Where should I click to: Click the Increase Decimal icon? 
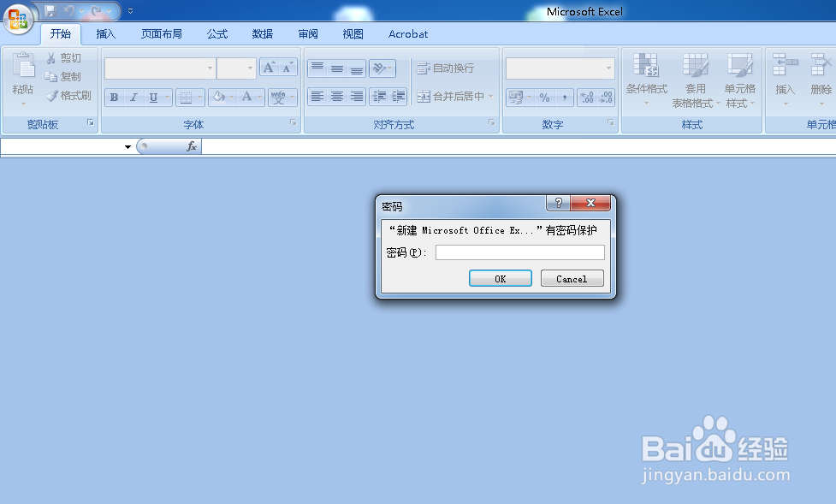click(x=587, y=98)
